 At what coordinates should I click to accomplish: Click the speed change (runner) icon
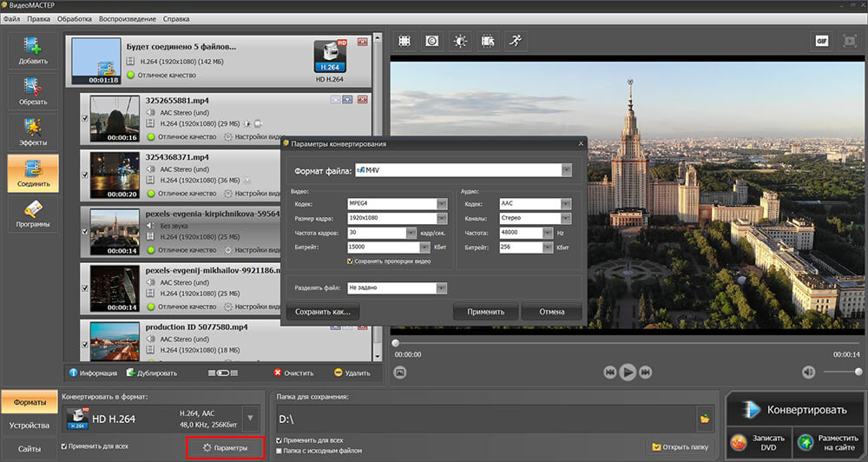click(516, 41)
